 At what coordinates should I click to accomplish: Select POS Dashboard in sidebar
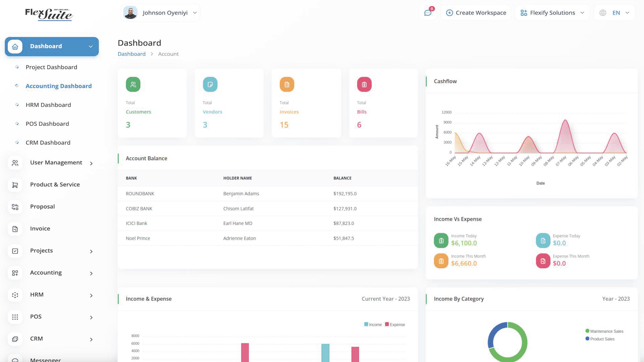point(47,124)
